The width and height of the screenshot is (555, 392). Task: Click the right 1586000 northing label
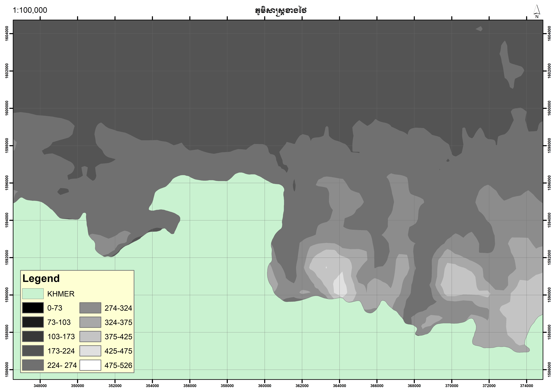[x=549, y=370]
